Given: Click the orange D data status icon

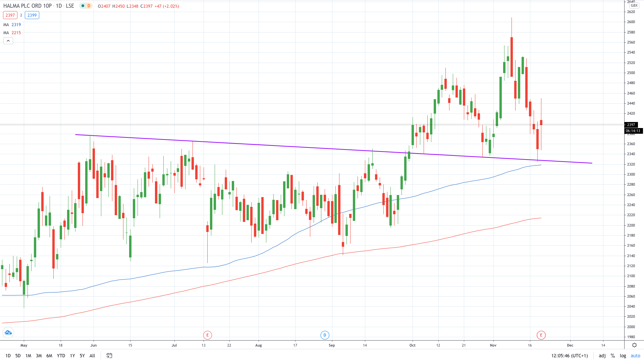Looking at the screenshot, I should tap(89, 6).
